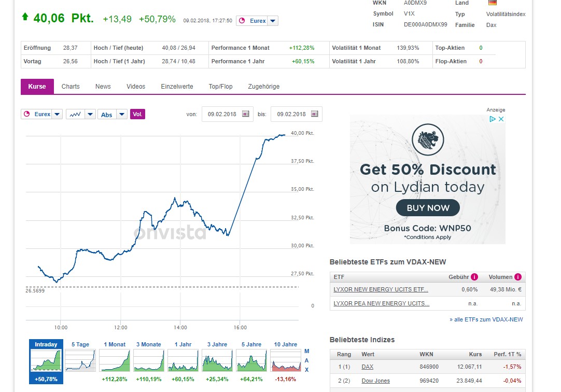The width and height of the screenshot is (561, 392).
Task: Close the Lydian advertisement
Action: click(501, 119)
